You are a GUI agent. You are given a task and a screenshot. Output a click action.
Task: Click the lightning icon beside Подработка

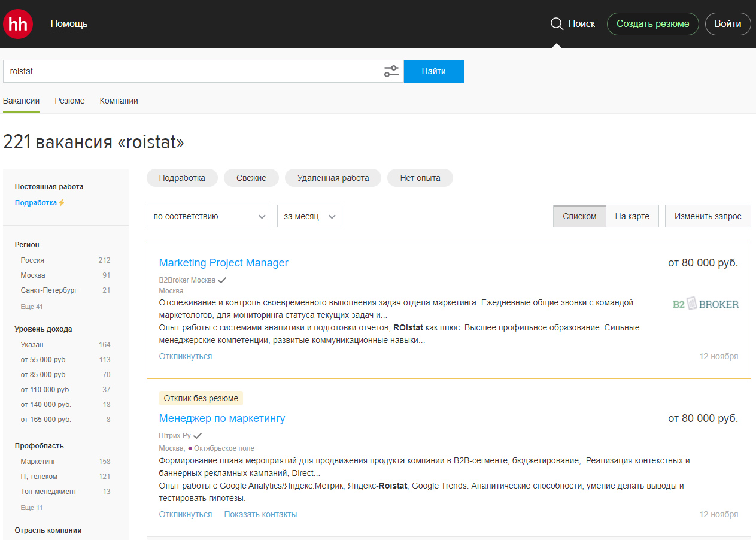coord(61,203)
